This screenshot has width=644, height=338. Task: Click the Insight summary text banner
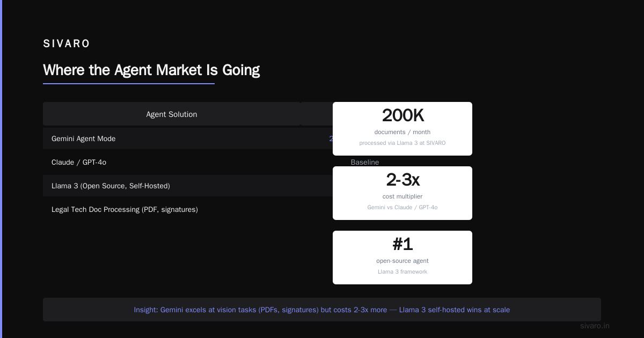[x=322, y=310]
